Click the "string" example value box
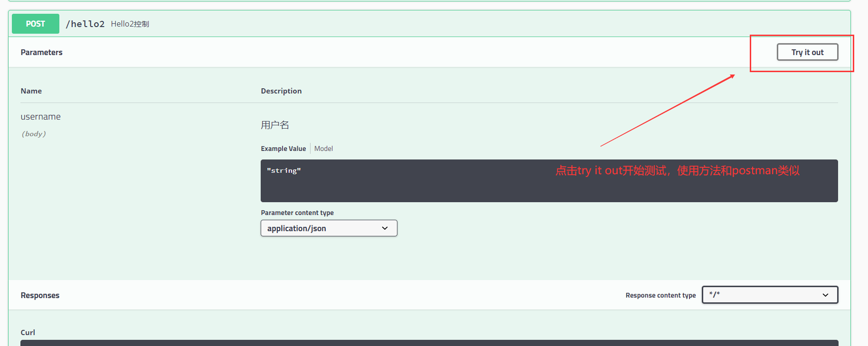 point(549,181)
